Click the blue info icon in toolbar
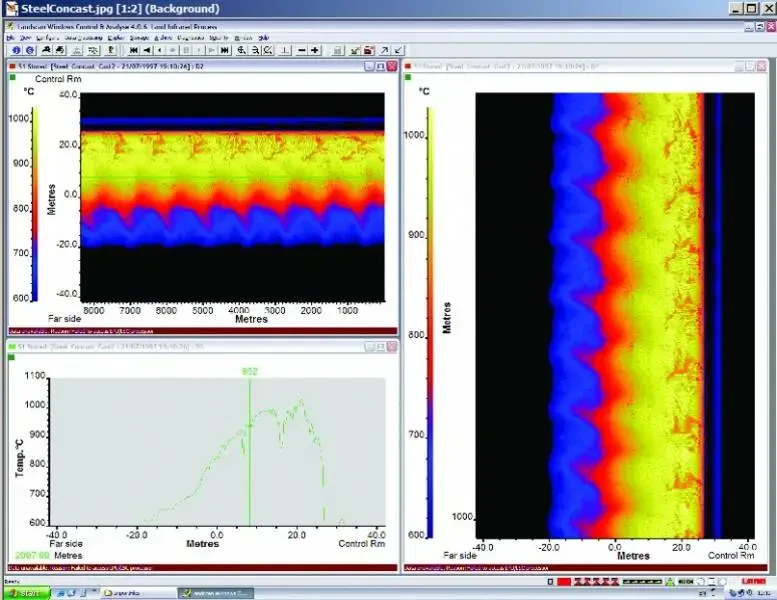 coord(17,49)
